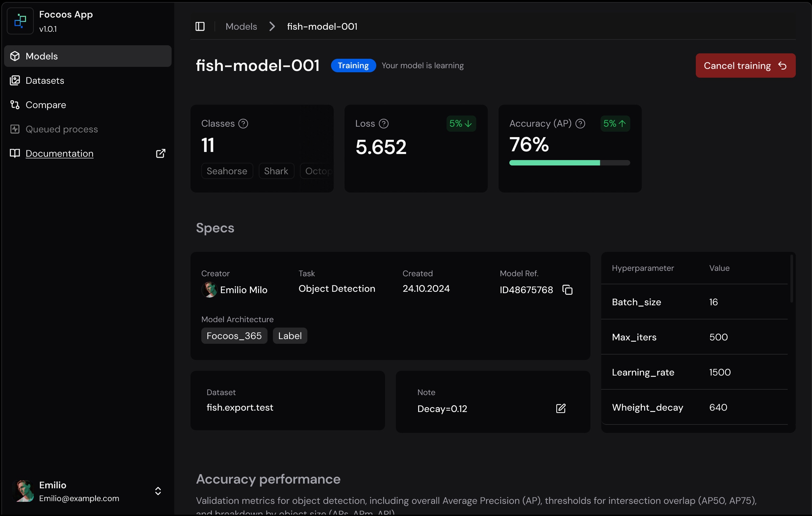
Task: Open Queued process item
Action: (61, 129)
